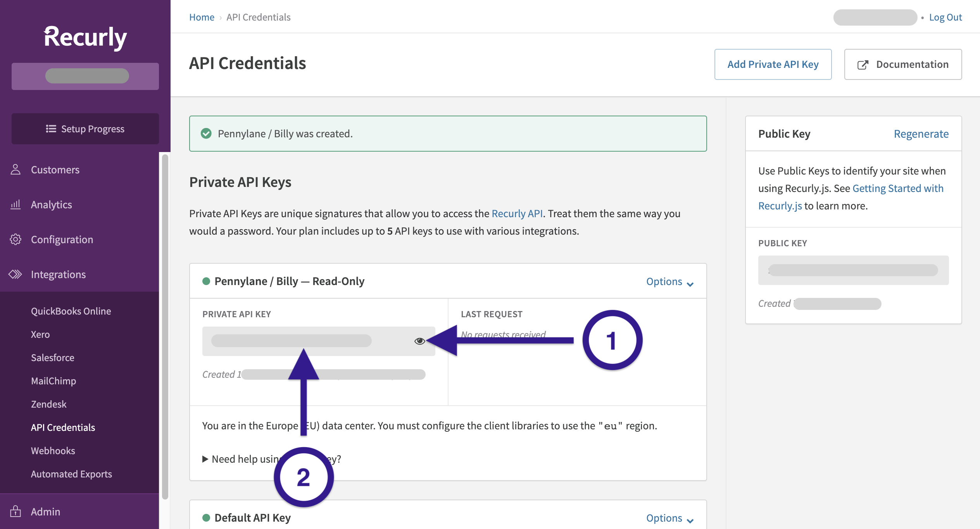
Task: Click the Analytics bar chart icon
Action: tap(16, 204)
